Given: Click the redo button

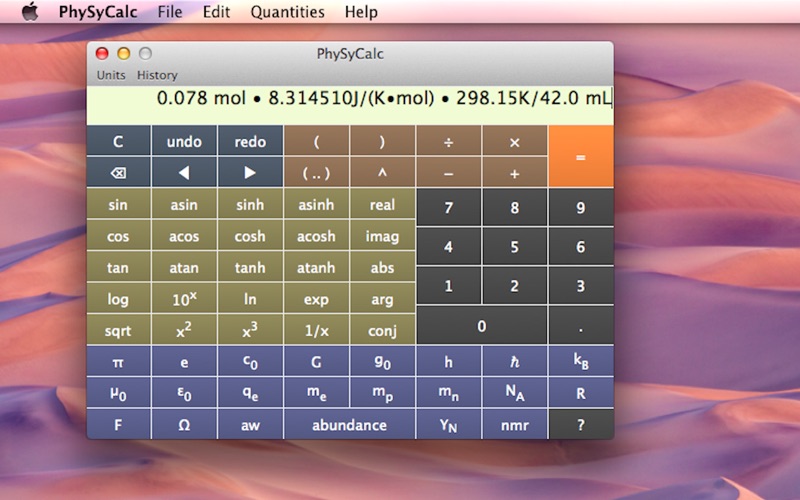Looking at the screenshot, I should click(250, 141).
